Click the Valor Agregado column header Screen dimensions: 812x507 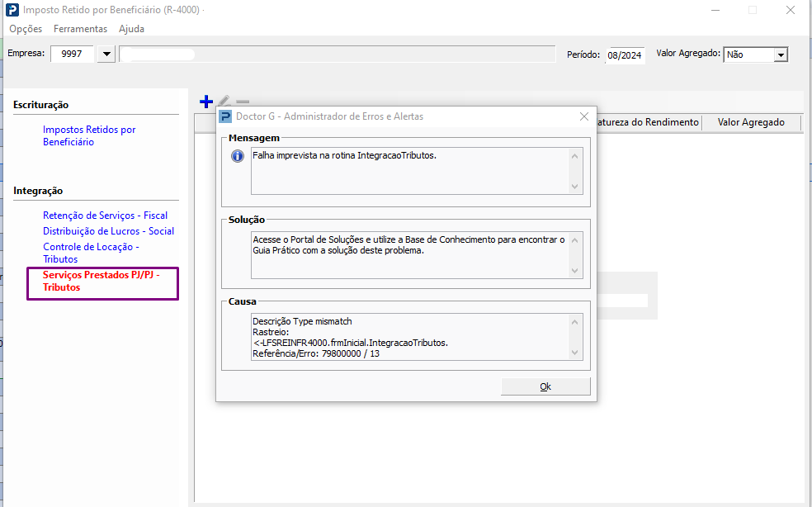(751, 122)
